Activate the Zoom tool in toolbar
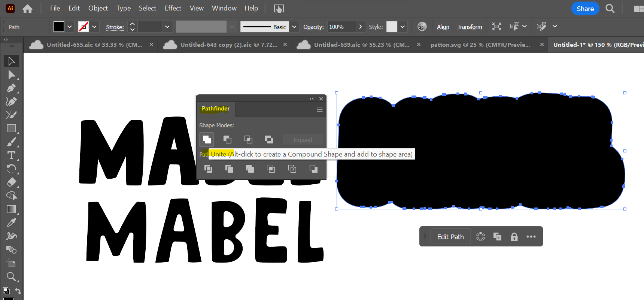This screenshot has height=300, width=644. click(x=11, y=277)
